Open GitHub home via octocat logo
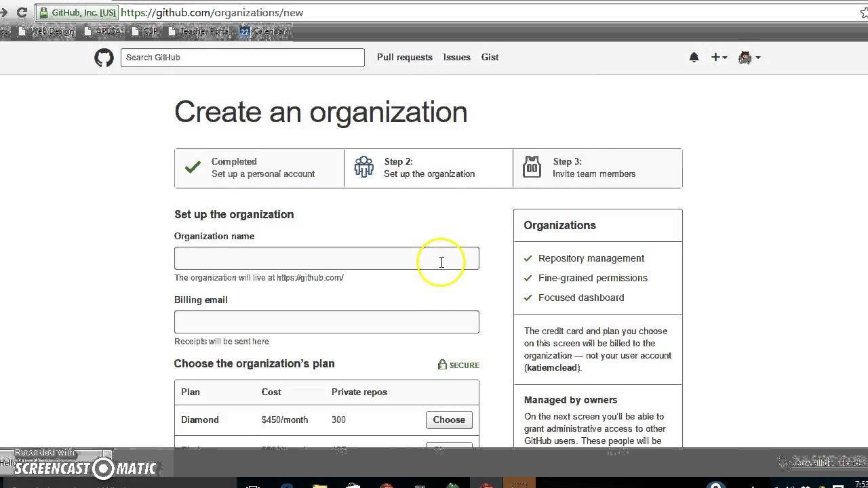The height and width of the screenshot is (488, 868). point(104,58)
